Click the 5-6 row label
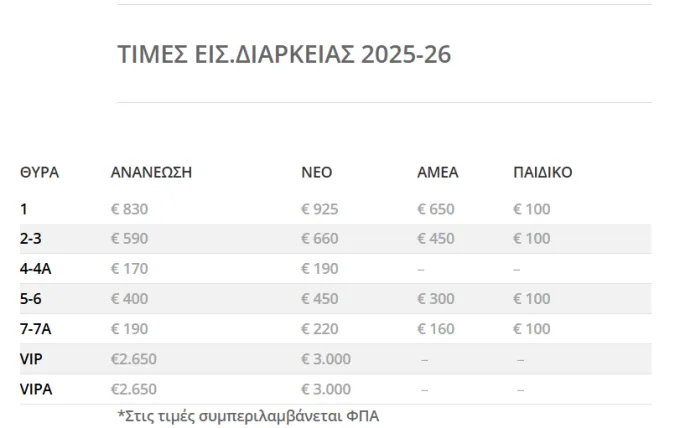Viewport: 680px width, 428px height. (31, 299)
